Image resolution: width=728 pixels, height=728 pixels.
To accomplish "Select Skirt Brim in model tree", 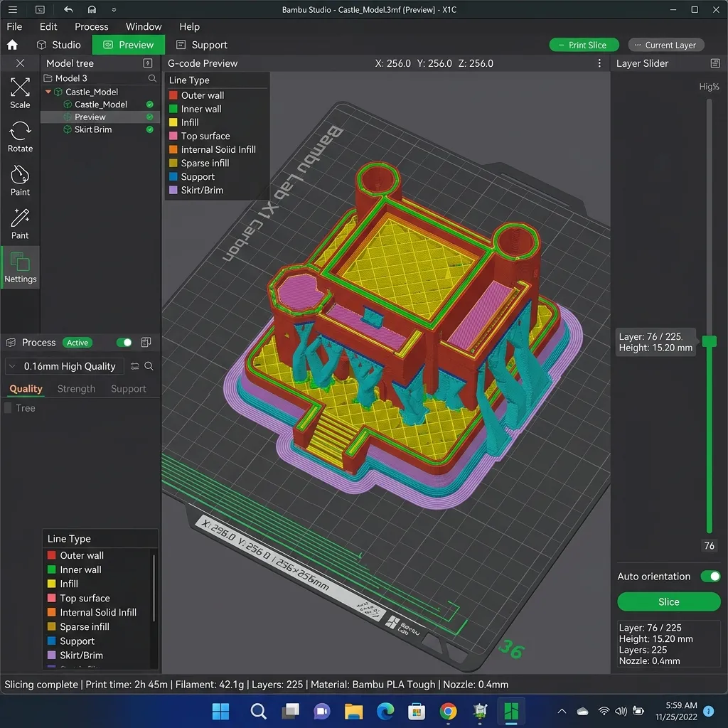I will 93,129.
